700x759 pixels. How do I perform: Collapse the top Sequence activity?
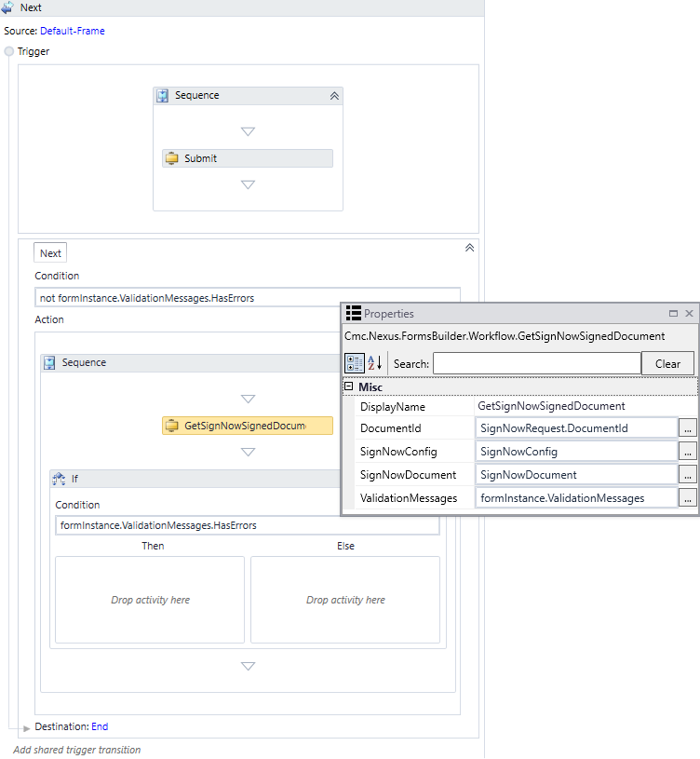(333, 96)
